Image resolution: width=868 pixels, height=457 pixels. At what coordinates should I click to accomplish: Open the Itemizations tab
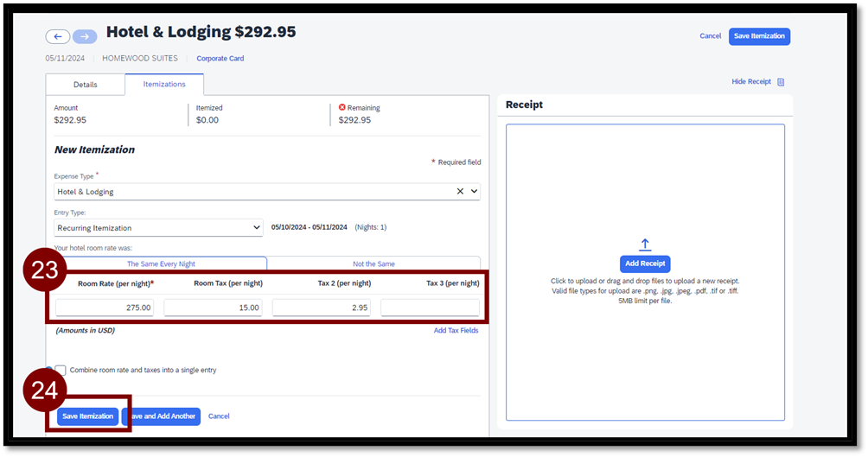(x=164, y=85)
